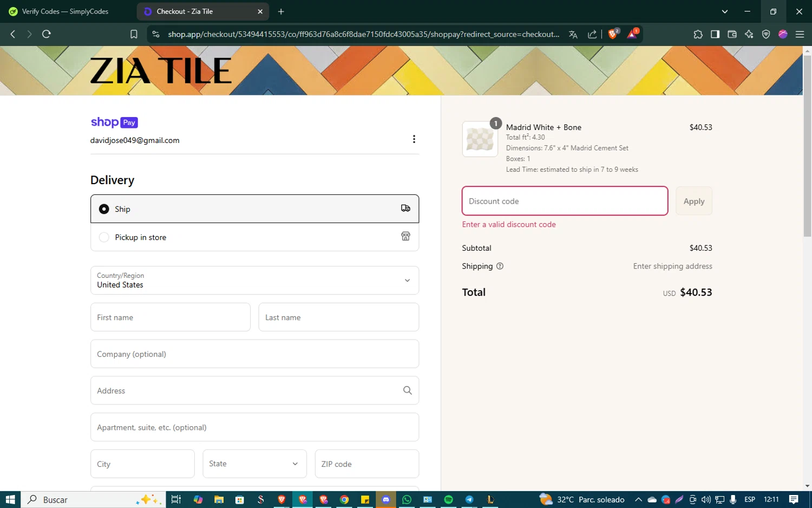Click the page vertical scrollbar
The image size is (812, 508).
coord(807,146)
